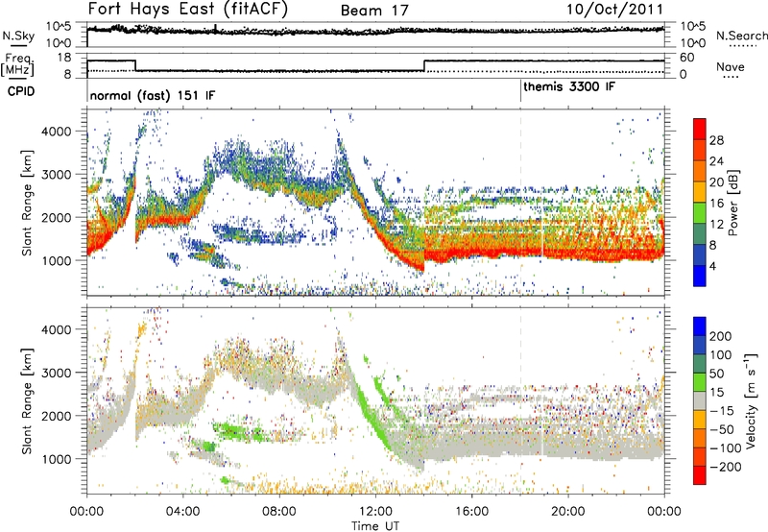Click the "28" power colorbar label
Screen dimensions: 768x532
click(x=716, y=140)
